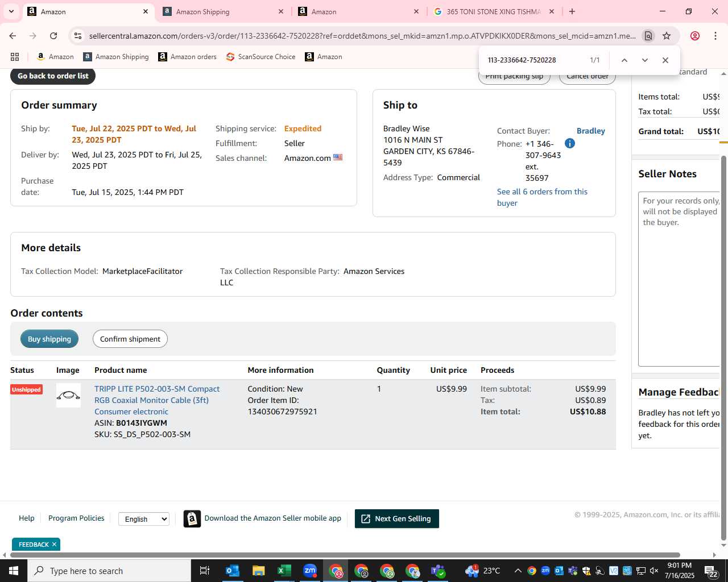Open Amazon Shipping bookmark
The width and height of the screenshot is (728, 582).
pos(116,57)
